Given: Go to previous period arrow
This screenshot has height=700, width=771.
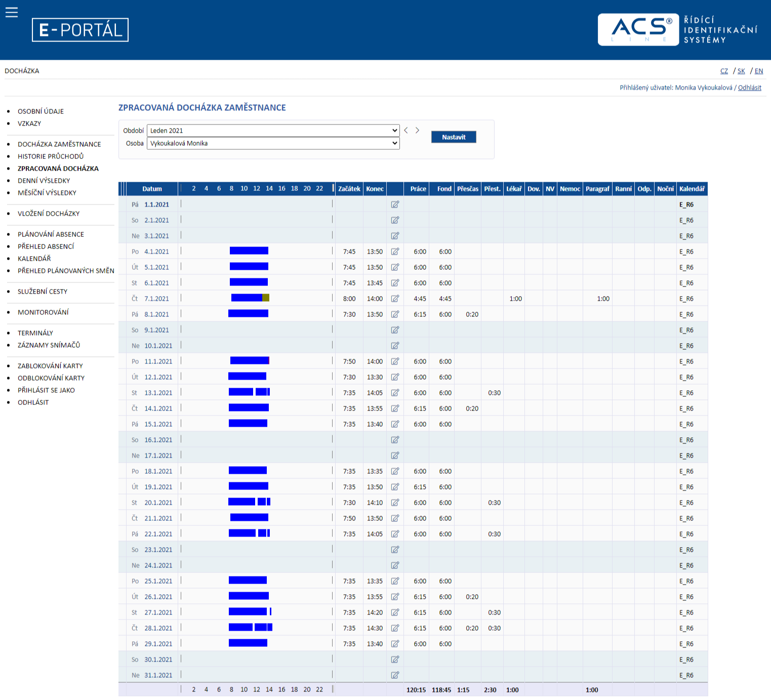Looking at the screenshot, I should [406, 130].
